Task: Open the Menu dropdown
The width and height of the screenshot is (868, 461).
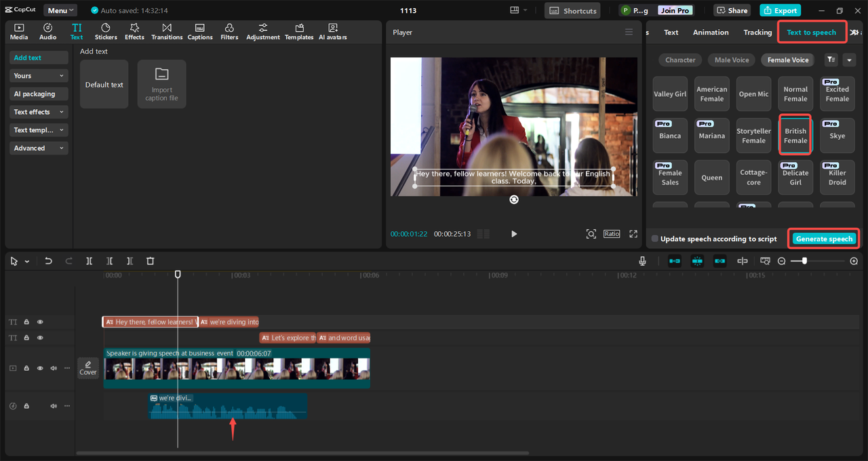Action: click(60, 11)
